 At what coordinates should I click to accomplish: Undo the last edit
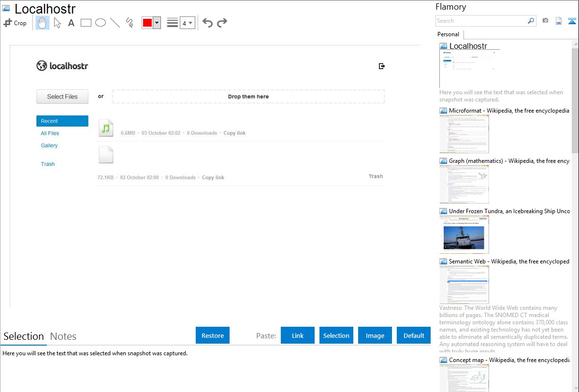(x=207, y=23)
